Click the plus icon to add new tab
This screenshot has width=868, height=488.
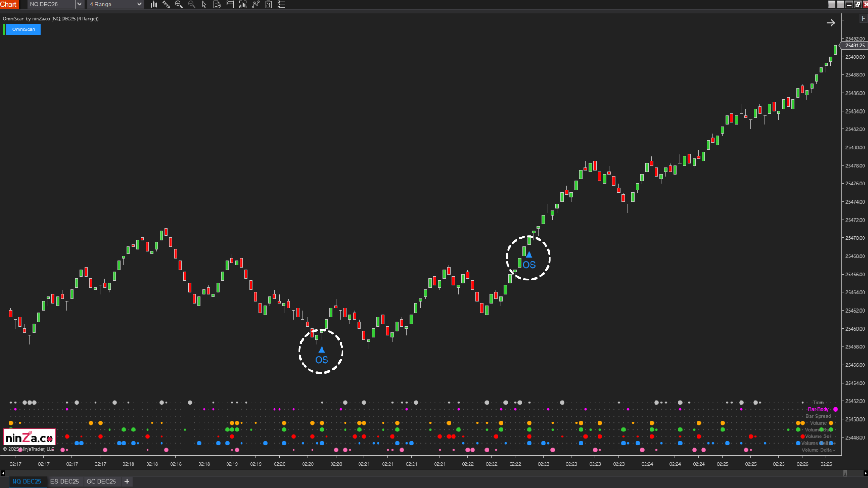(127, 481)
